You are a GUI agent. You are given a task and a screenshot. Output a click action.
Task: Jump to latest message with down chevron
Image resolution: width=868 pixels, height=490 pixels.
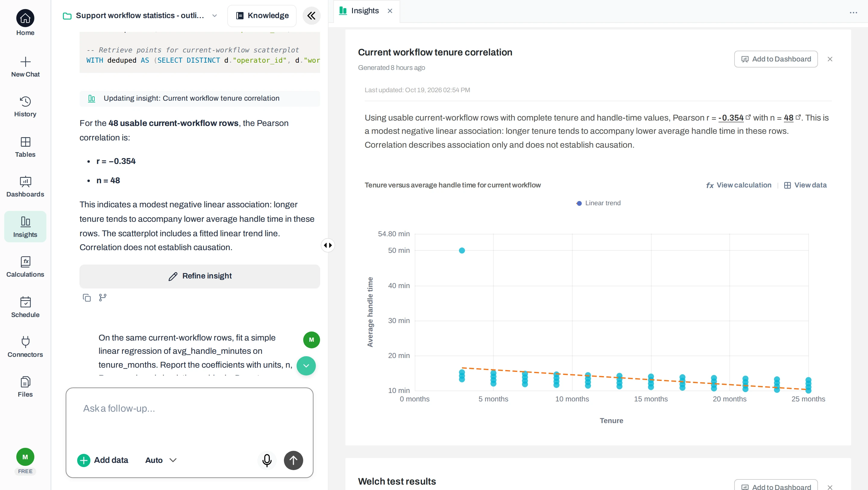click(x=306, y=366)
